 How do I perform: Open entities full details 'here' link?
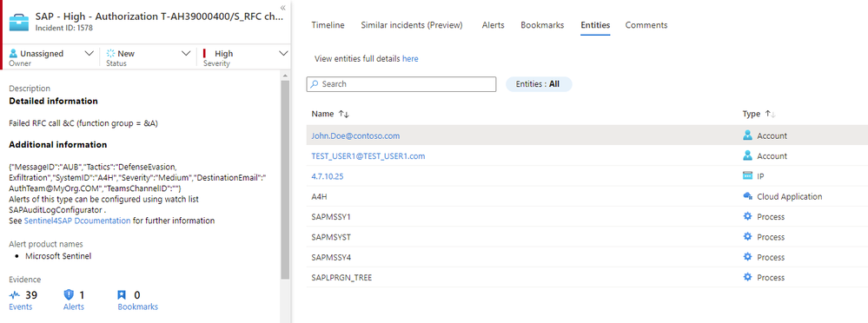tap(410, 59)
